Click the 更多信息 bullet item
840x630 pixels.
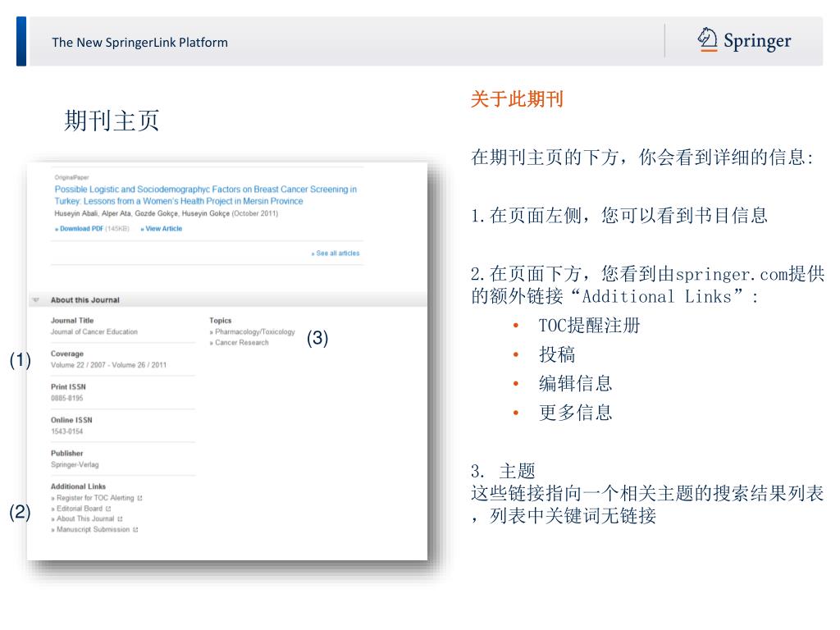575,413
